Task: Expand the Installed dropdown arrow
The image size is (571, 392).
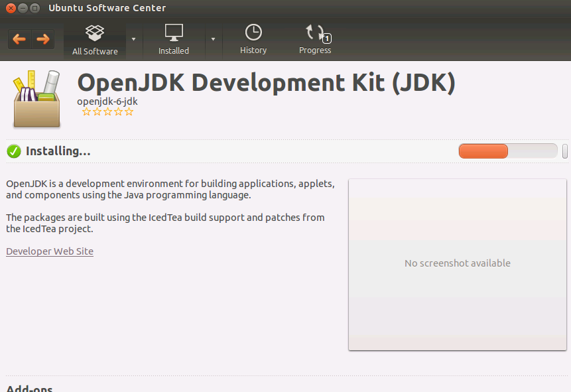Action: 213,39
